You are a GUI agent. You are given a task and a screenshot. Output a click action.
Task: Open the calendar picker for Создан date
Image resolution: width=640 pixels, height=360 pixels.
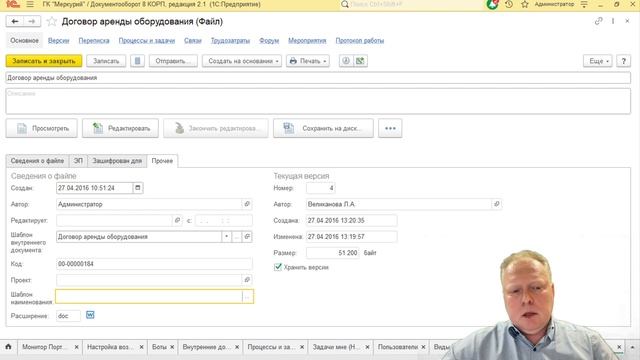pos(138,188)
